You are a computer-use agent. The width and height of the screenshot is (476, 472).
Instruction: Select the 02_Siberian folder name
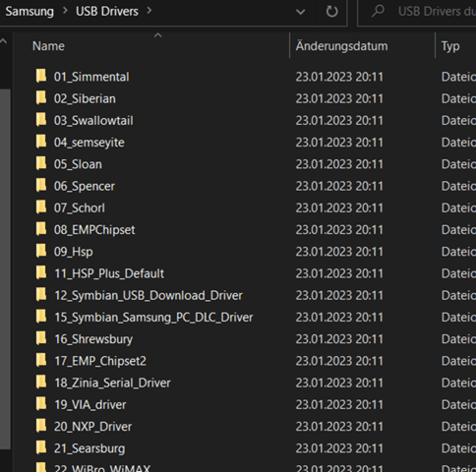pos(85,99)
